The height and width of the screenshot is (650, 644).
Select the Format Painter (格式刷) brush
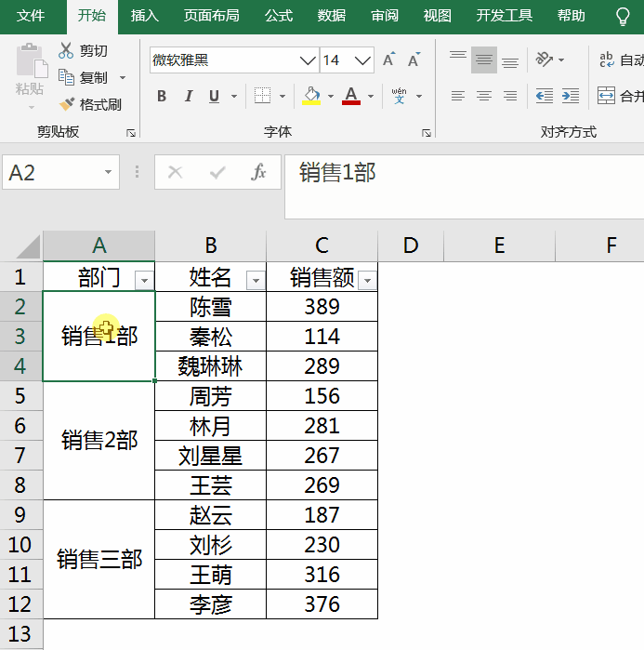(x=66, y=104)
